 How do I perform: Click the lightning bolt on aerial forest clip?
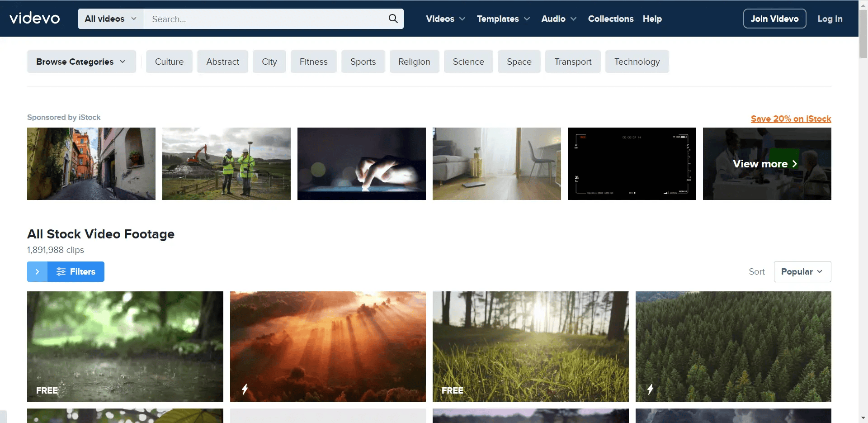650,389
